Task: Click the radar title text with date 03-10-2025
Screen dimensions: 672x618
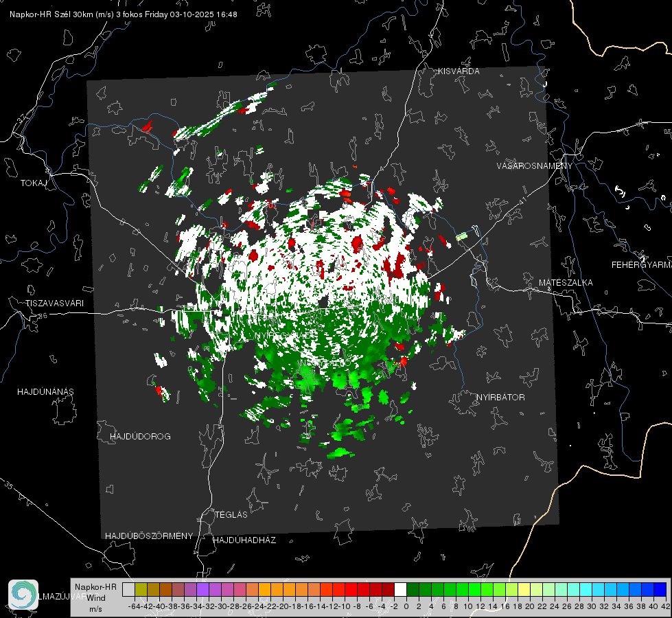Action: [x=124, y=14]
